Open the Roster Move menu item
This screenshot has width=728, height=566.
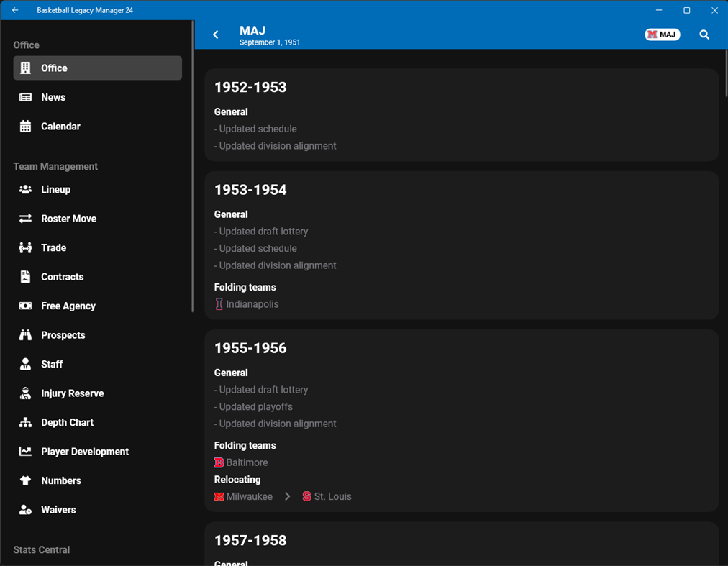[98, 219]
